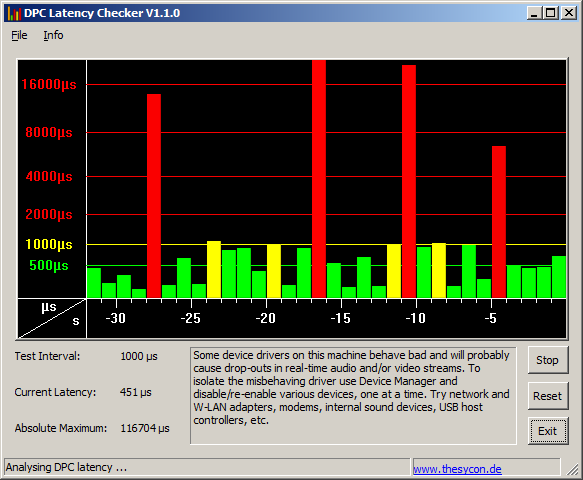The width and height of the screenshot is (583, 480).
Task: Click the -20 time axis label
Action: tap(265, 318)
